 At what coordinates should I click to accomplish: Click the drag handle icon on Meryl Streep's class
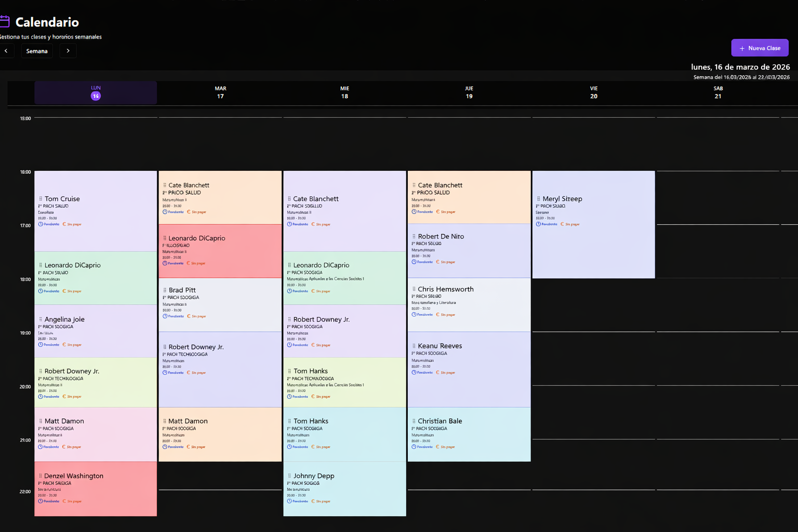[539, 198]
